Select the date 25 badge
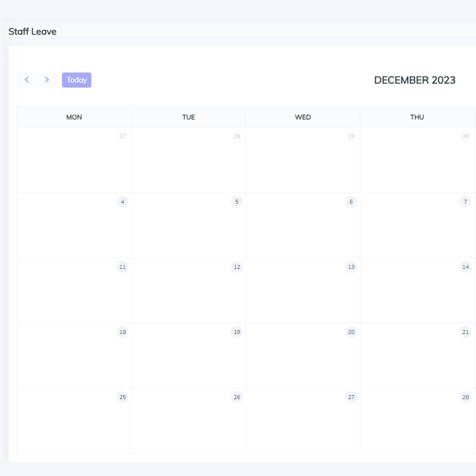This screenshot has height=476, width=476. tap(123, 397)
